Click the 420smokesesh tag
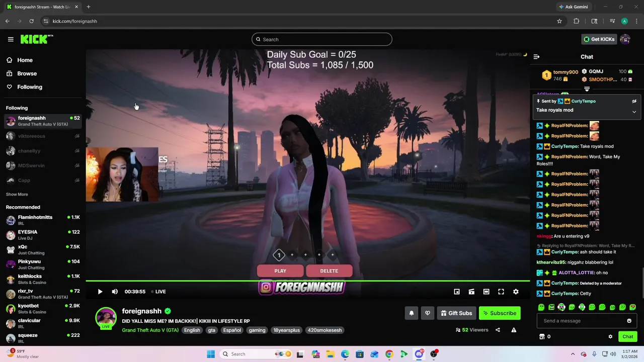The height and width of the screenshot is (362, 644). 325,330
